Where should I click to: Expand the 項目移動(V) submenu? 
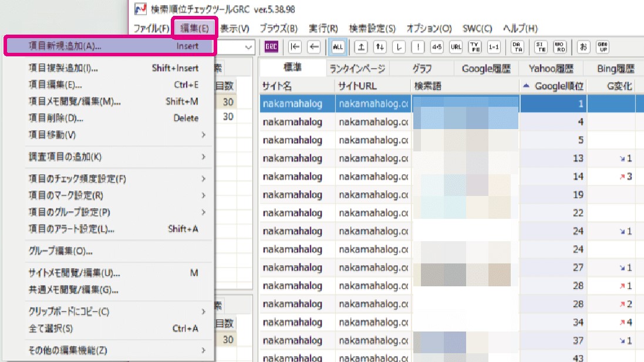(x=110, y=135)
